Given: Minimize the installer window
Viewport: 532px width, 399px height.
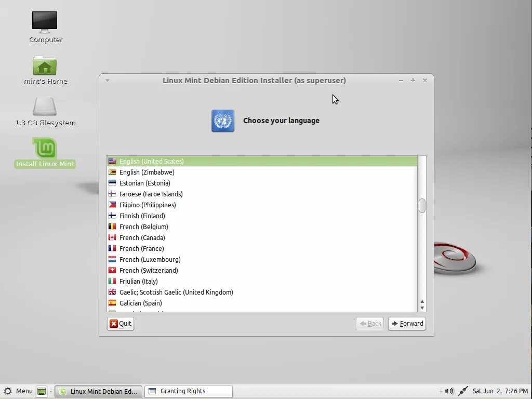Looking at the screenshot, I should coord(401,81).
